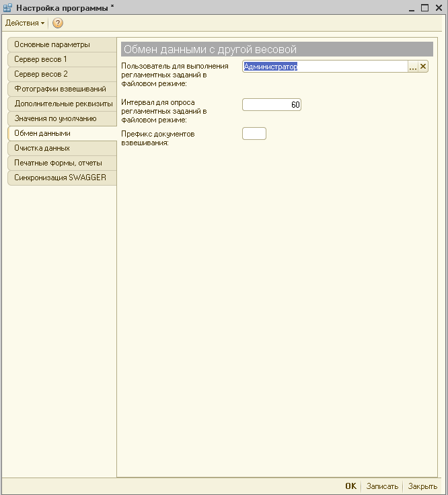
Task: Open the Очистка данных tab
Action: click(x=42, y=148)
